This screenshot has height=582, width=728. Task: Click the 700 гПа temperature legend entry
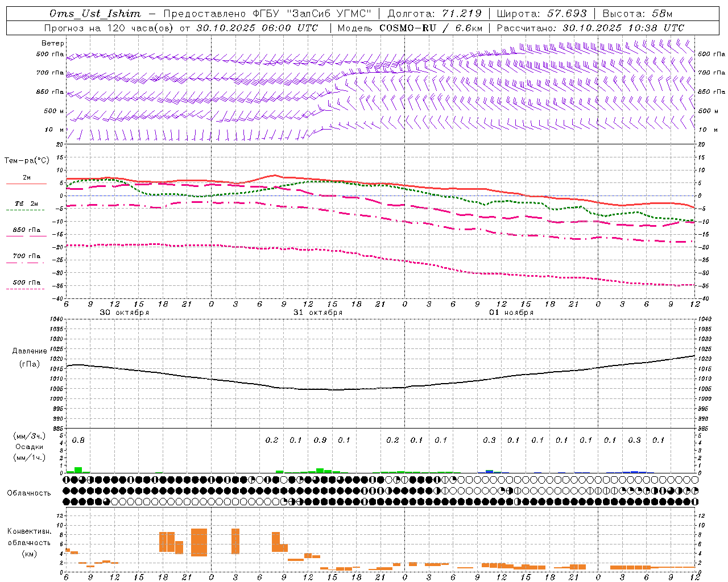27,256
